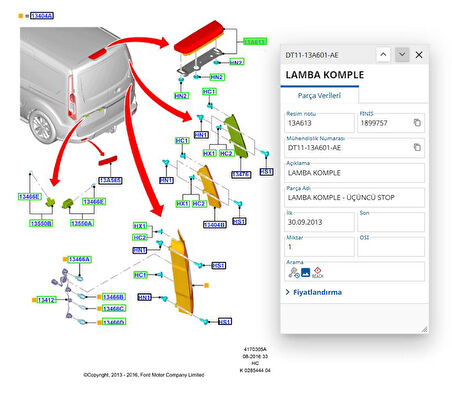Select the dark label beneath the green lamp
Viewport: 452px width, 395px height.
[x=241, y=174]
